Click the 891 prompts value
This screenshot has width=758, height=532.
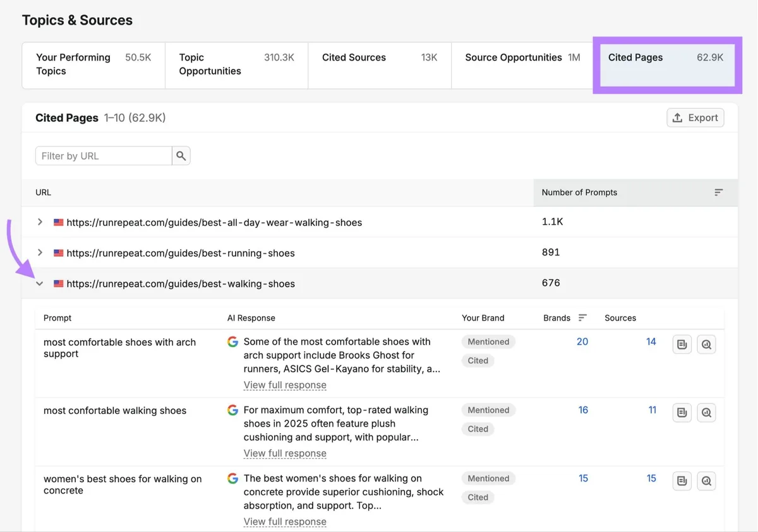pos(551,252)
